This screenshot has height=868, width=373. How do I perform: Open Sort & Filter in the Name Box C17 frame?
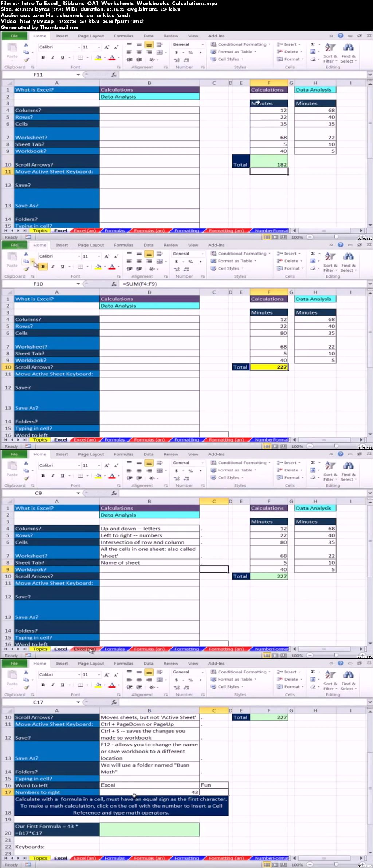pos(330,678)
